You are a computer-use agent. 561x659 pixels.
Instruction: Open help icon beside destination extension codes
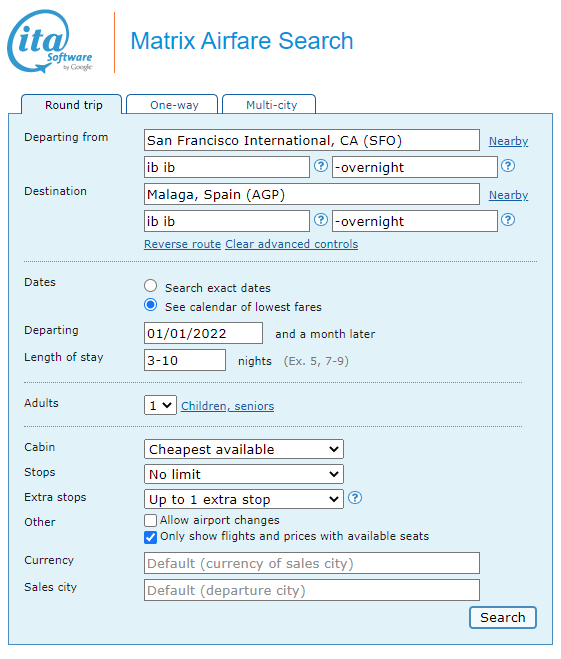(508, 220)
